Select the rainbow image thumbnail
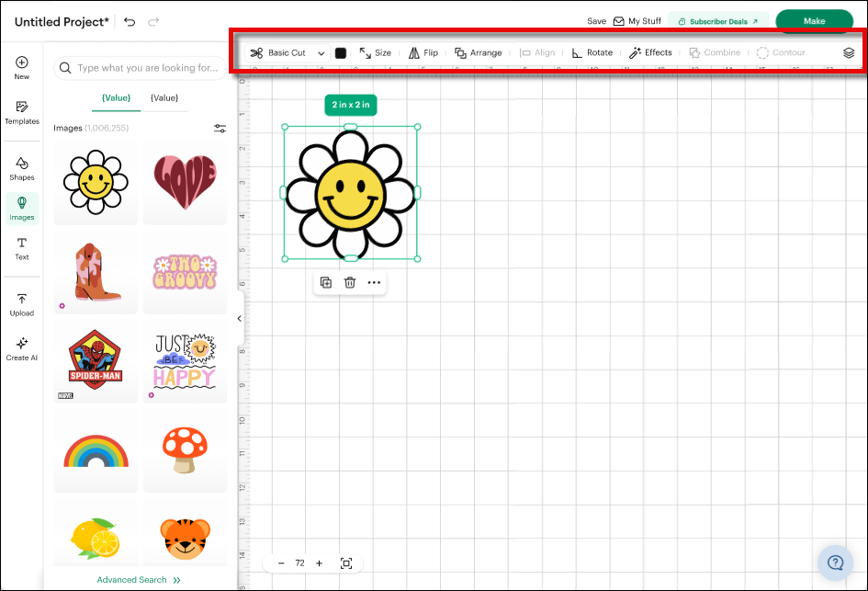The height and width of the screenshot is (591, 868). click(95, 449)
